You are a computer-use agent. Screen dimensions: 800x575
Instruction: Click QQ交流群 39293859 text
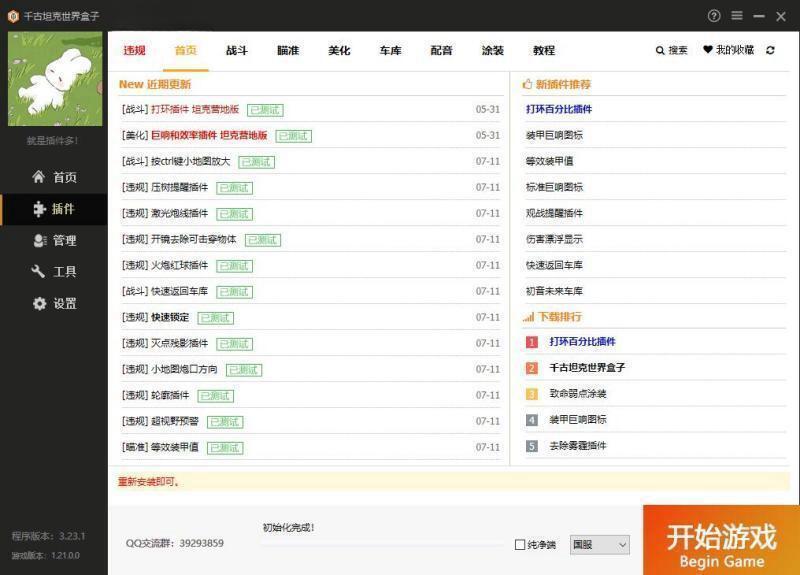point(174,543)
